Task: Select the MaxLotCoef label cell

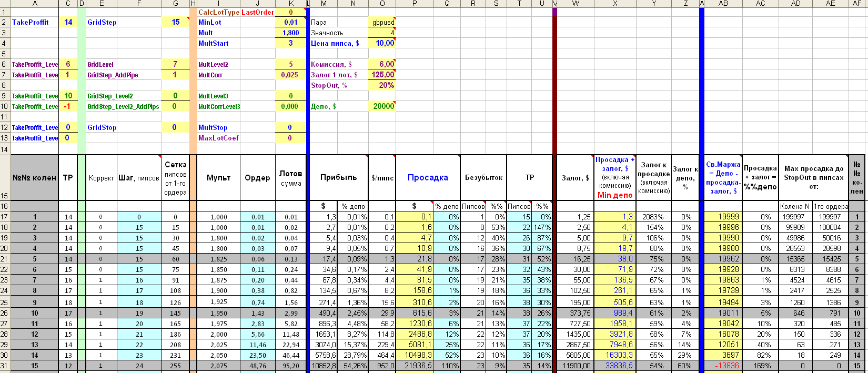Action: 218,138
